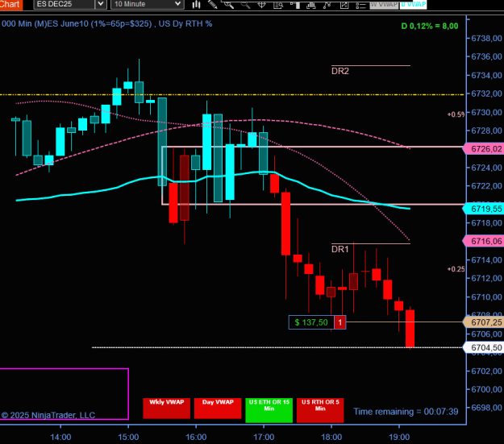Click the 17:00 time axis label

[264, 437]
